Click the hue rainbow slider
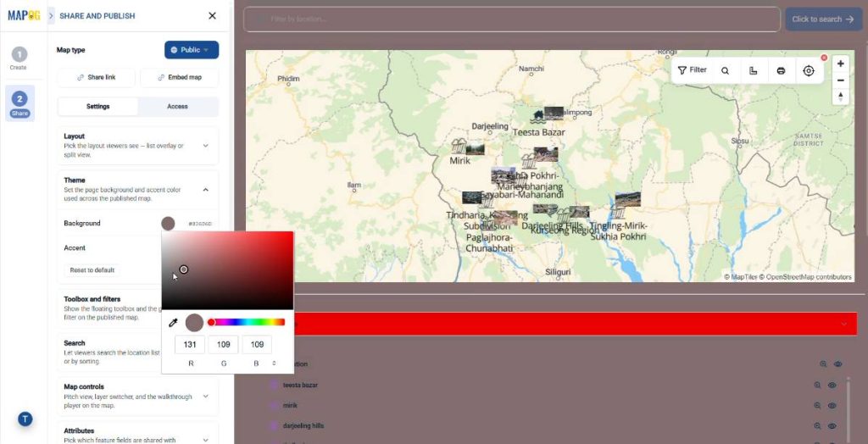 coord(247,322)
